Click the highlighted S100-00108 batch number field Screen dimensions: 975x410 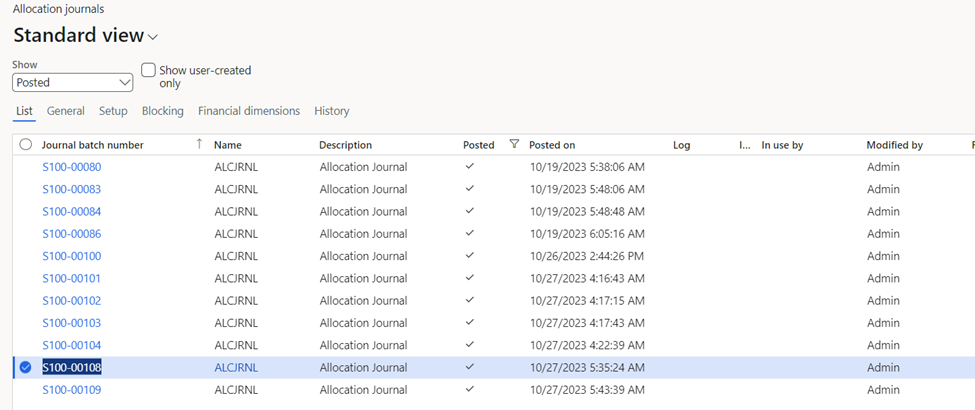pyautogui.click(x=72, y=368)
